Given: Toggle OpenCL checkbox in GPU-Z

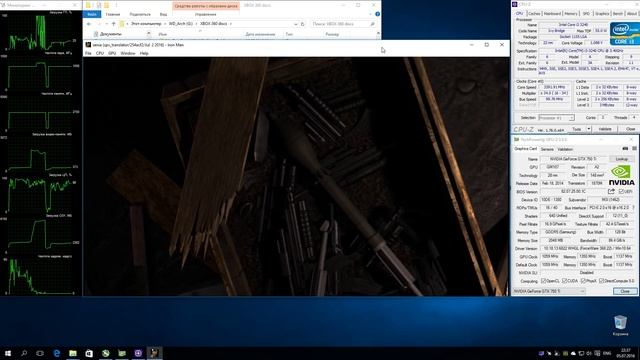Looking at the screenshot, I should tap(543, 281).
